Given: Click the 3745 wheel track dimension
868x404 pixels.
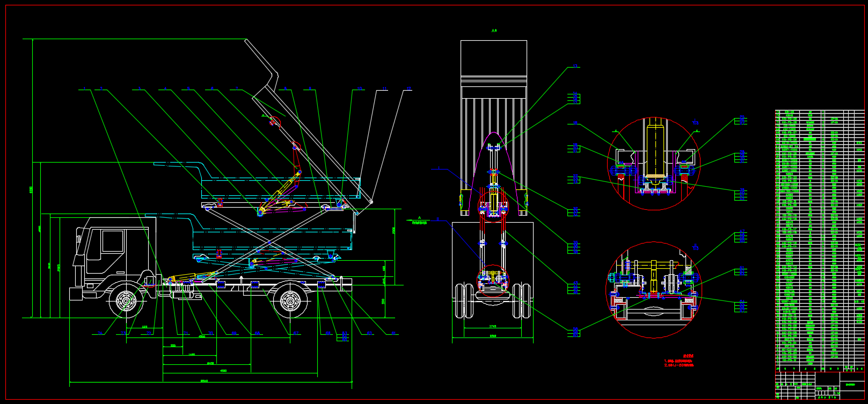Looking at the screenshot, I should pos(492,326).
